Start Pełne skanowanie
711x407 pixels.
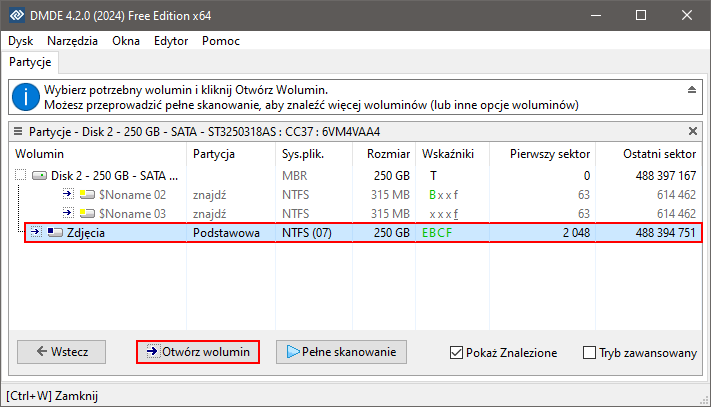point(341,352)
